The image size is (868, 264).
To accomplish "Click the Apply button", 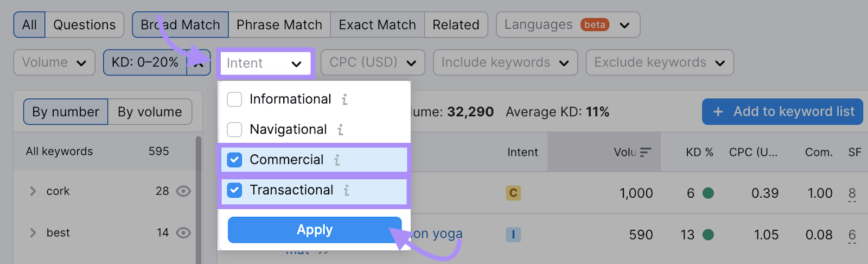I will 315,230.
